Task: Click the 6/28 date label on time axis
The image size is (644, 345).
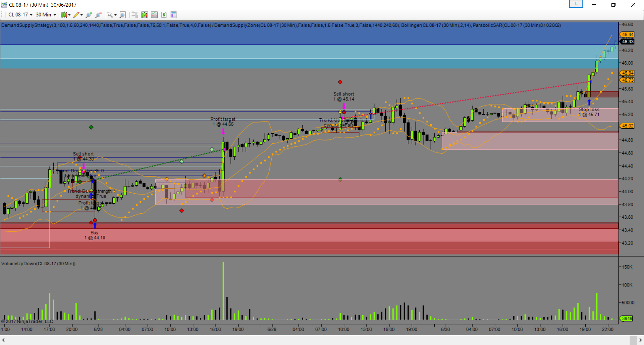Action: [98, 329]
